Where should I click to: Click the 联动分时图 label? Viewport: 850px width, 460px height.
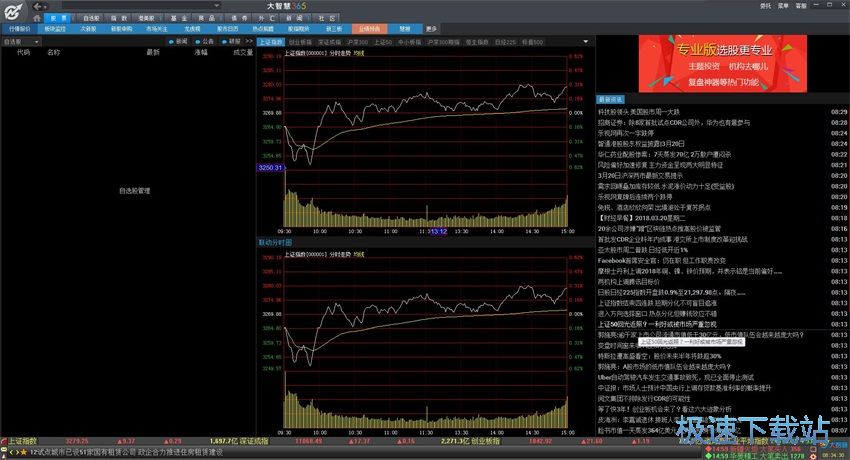coord(275,242)
